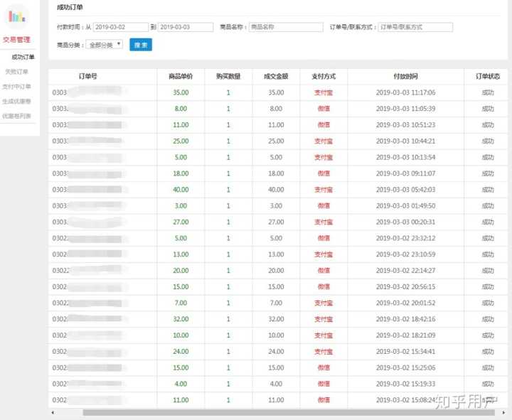
Task: Click the end date field 2019-03-03
Action: (186, 27)
